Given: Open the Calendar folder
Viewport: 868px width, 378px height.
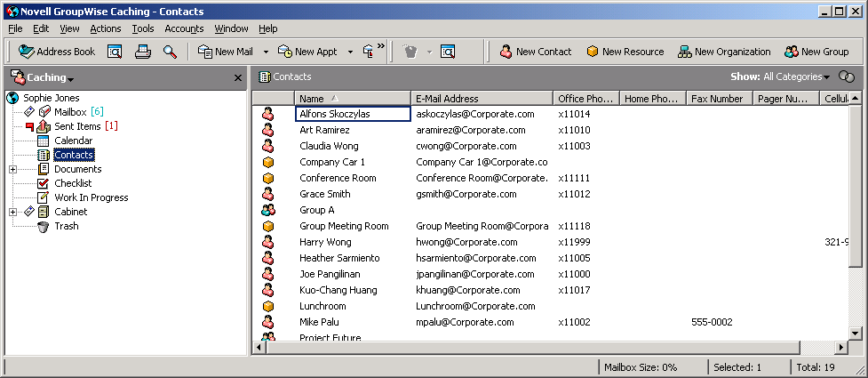Looking at the screenshot, I should click(73, 141).
